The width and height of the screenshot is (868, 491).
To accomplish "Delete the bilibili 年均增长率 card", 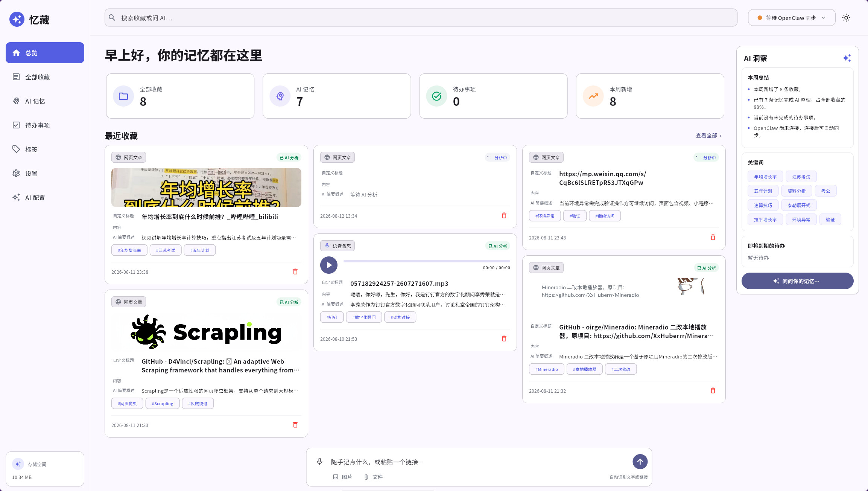I will coord(295,271).
